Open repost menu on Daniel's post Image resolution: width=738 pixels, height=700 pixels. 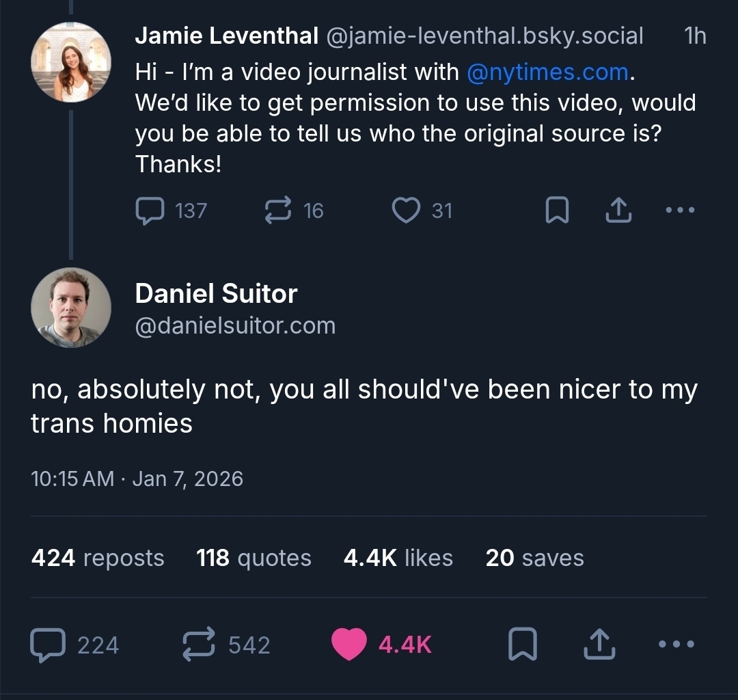(199, 645)
